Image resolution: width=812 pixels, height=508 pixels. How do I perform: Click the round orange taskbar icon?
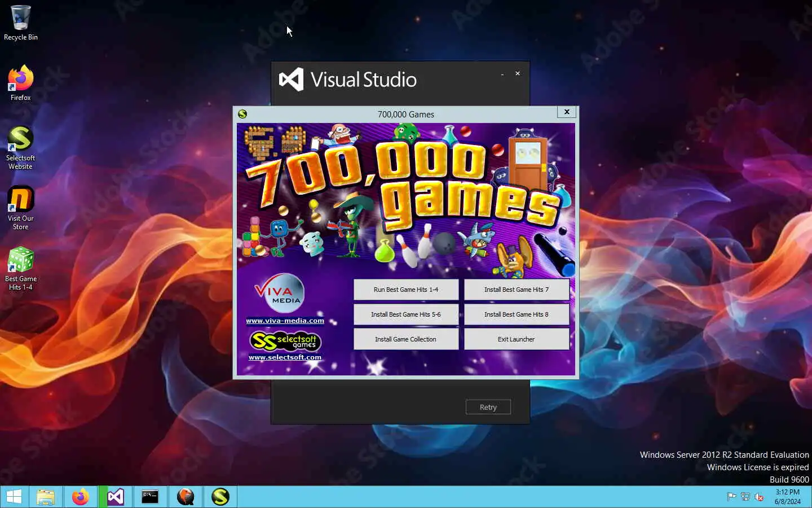[x=185, y=497]
